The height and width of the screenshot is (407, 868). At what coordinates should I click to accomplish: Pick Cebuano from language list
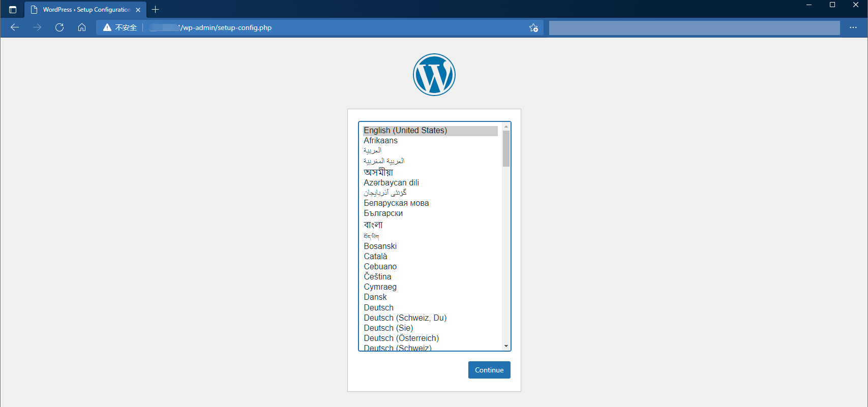pos(430,266)
